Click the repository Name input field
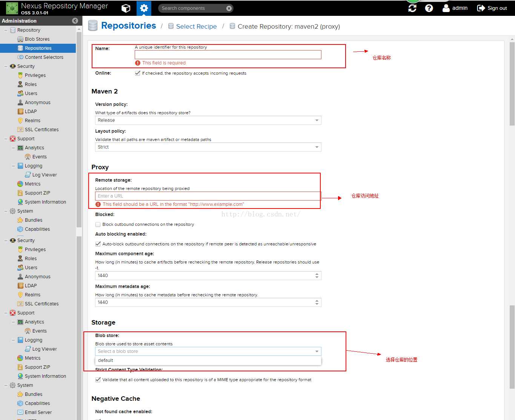515x420 pixels. (228, 55)
